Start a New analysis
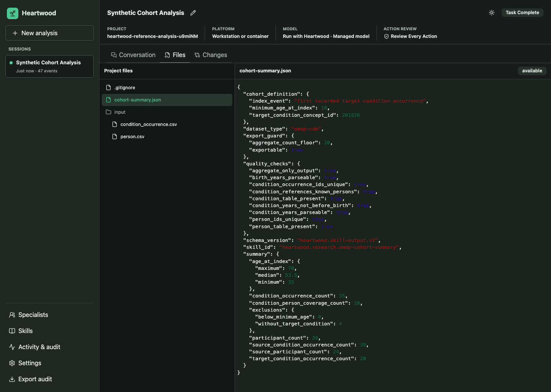 pyautogui.click(x=49, y=33)
